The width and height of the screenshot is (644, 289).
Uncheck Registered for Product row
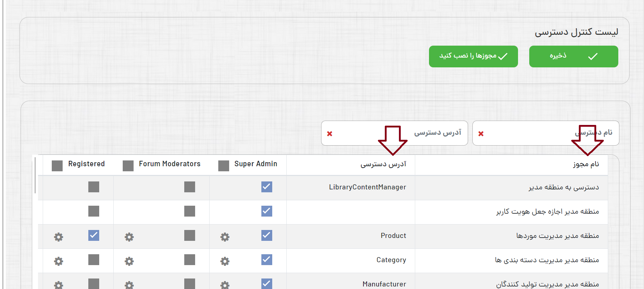click(x=94, y=235)
